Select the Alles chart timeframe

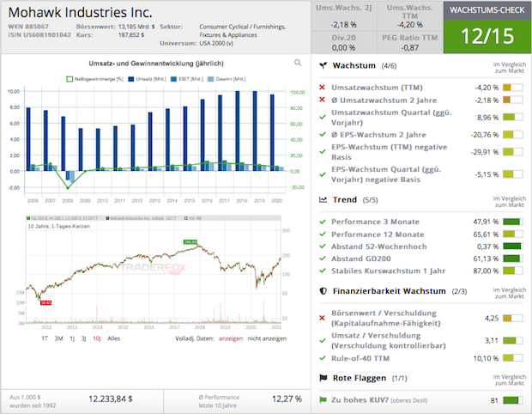(113, 338)
